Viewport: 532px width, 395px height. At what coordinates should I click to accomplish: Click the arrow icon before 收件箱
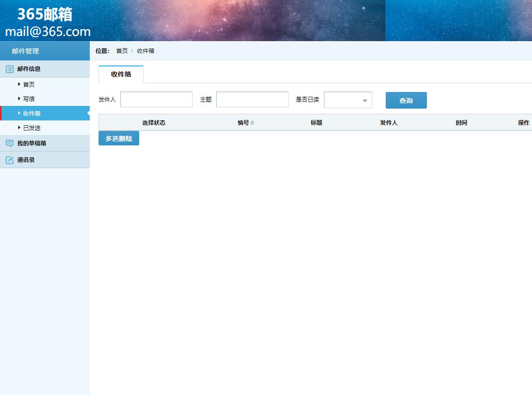coord(19,113)
